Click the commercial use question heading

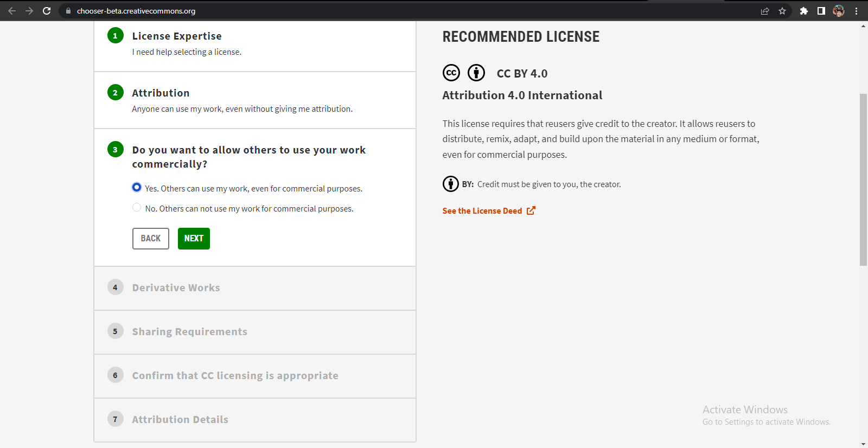click(249, 157)
